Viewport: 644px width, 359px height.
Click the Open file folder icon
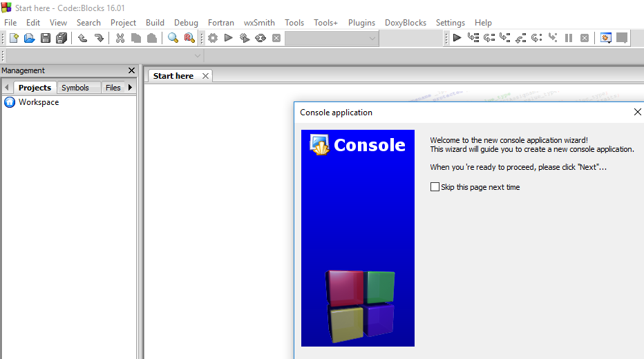[x=30, y=38]
